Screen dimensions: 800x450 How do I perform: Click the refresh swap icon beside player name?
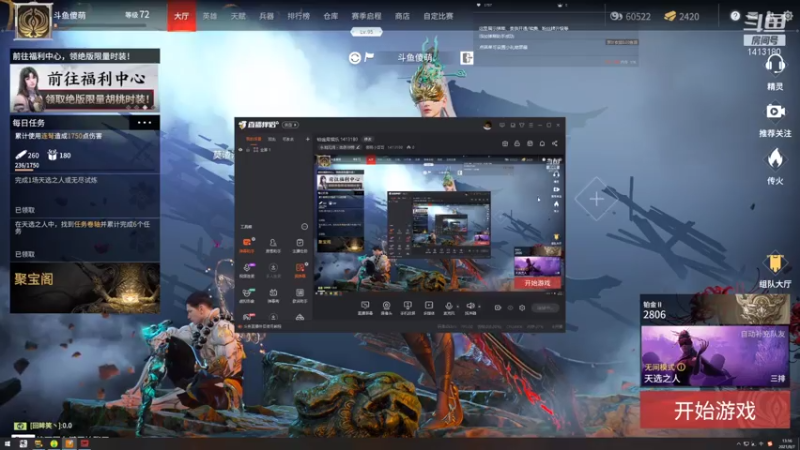(355, 58)
